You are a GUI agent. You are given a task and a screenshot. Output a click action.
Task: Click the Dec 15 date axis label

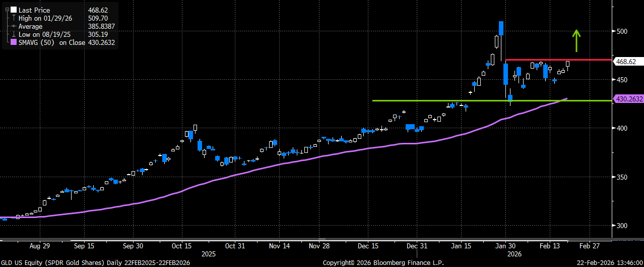[x=368, y=246]
